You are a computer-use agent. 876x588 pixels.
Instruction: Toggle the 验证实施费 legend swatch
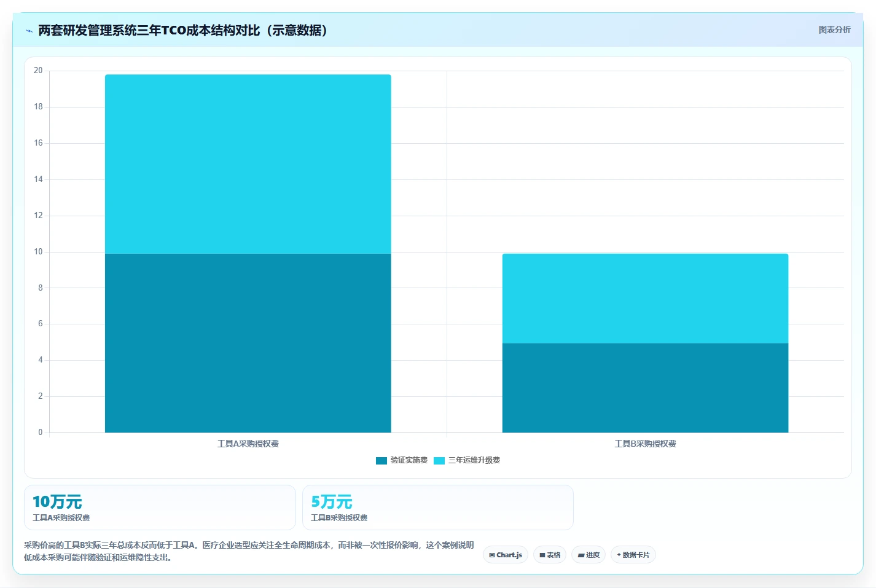pos(381,460)
